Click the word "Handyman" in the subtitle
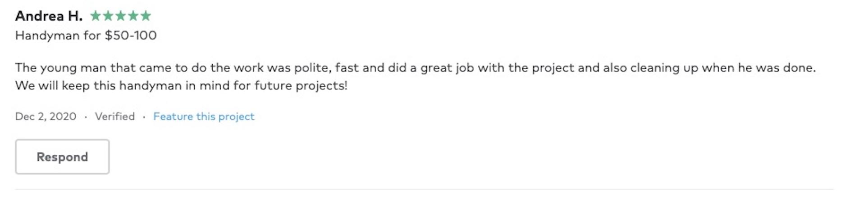Image resolution: width=868 pixels, height=197 pixels. [47, 36]
